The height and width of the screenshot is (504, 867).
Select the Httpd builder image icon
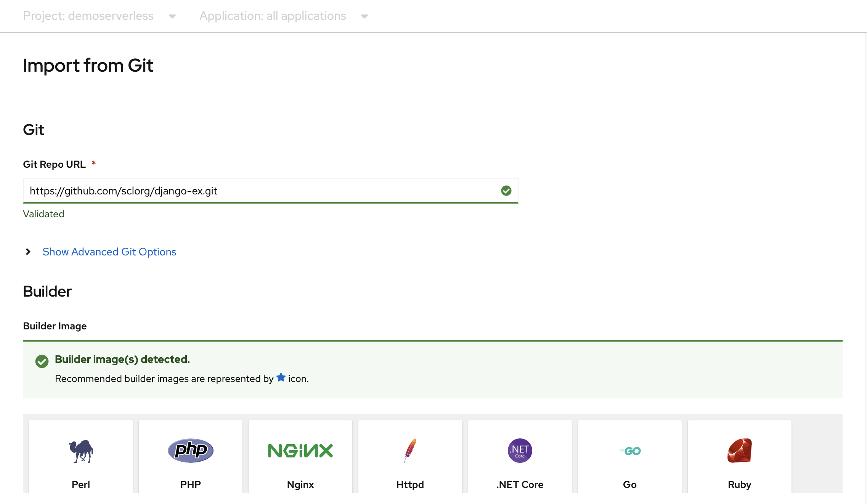click(410, 449)
